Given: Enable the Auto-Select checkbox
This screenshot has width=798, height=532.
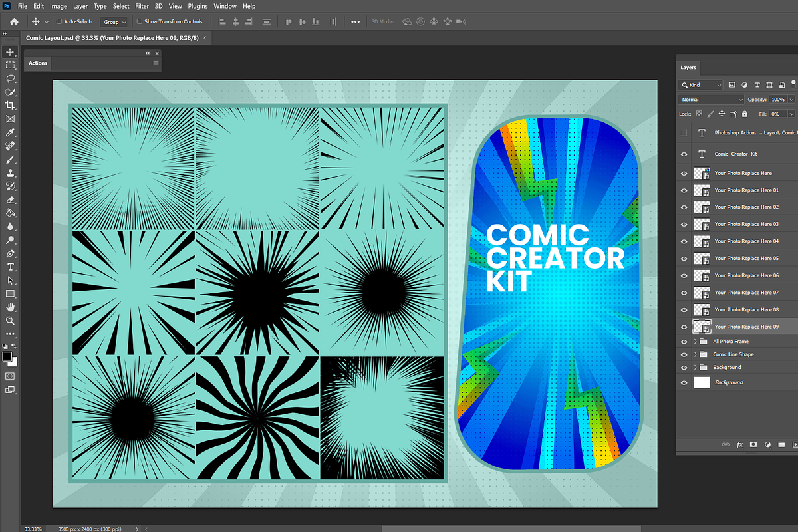Looking at the screenshot, I should [59, 21].
